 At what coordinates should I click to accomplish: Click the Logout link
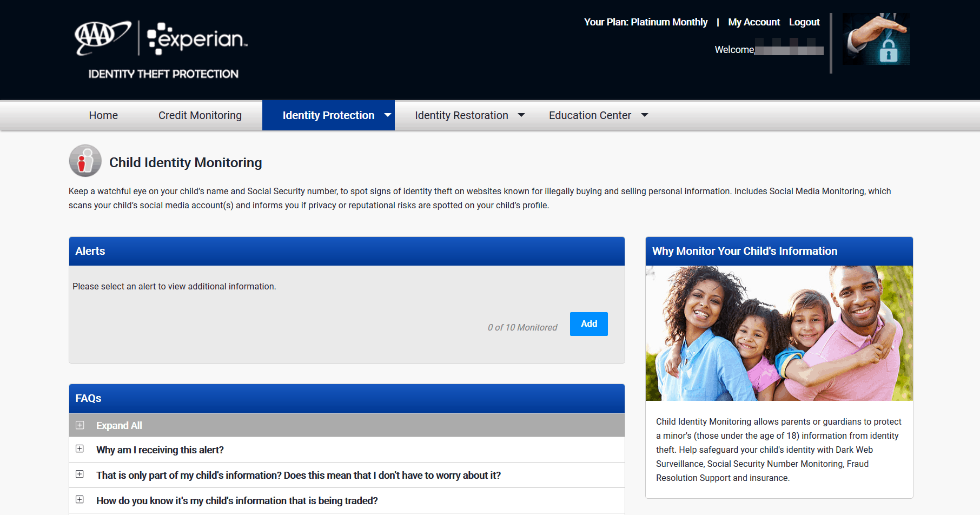[x=804, y=22]
